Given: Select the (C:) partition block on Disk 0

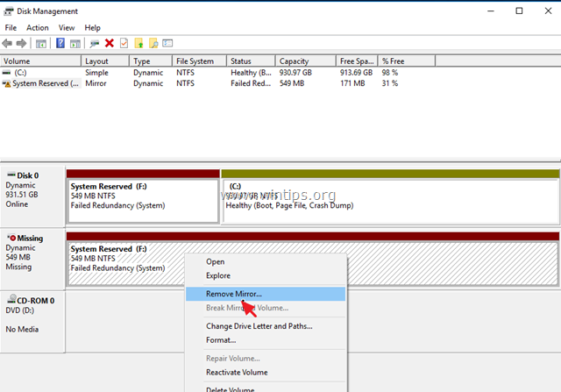Looking at the screenshot, I should [x=391, y=201].
